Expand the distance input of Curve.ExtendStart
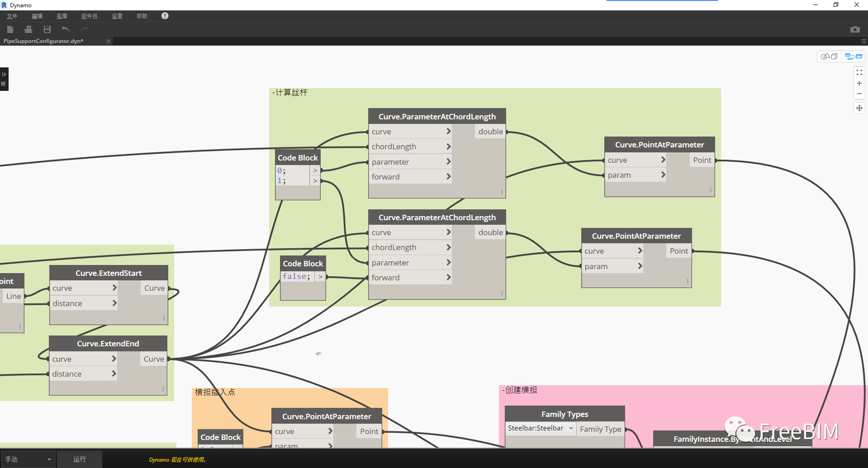 click(x=114, y=303)
